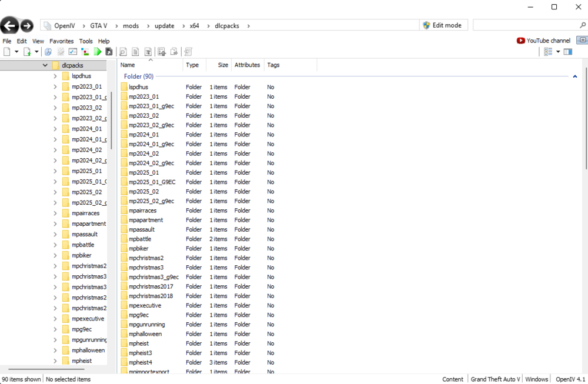Viewport: 588px width, 384px height.
Task: Expand mpbattle in the sidebar tree
Action: click(x=54, y=245)
